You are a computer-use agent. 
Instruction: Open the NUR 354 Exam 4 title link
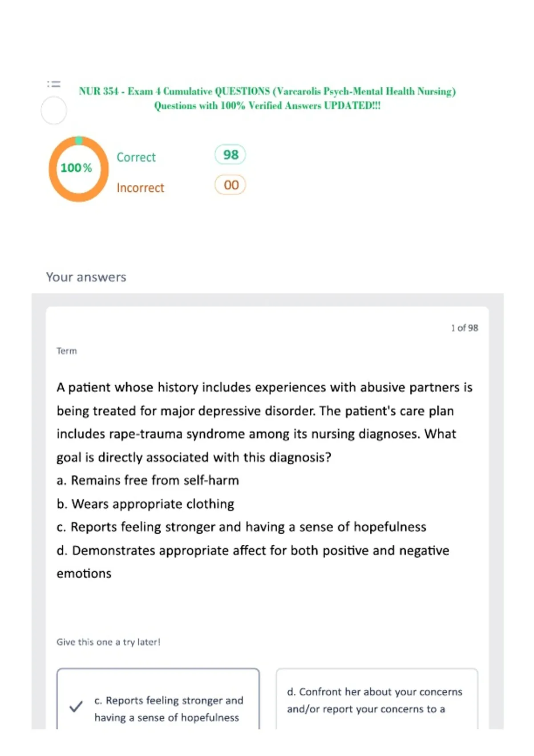pyautogui.click(x=267, y=91)
